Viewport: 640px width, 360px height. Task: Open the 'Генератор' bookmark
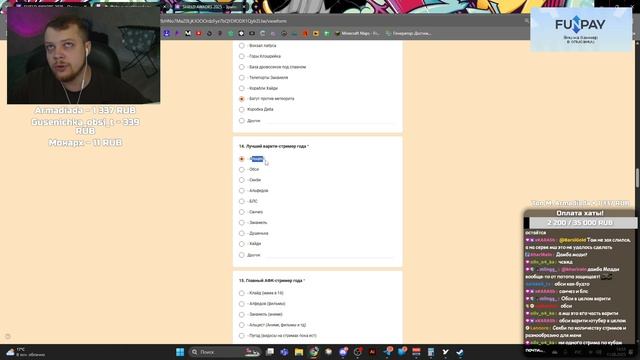(408, 33)
